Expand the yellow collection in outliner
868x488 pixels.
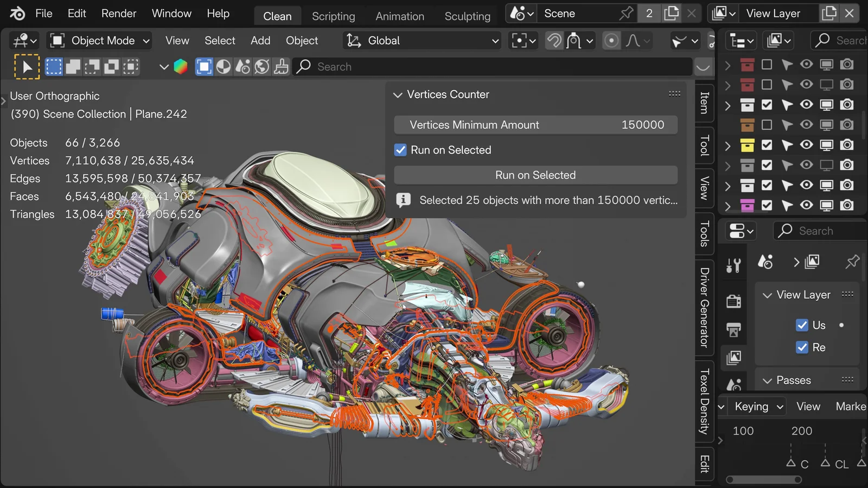click(x=728, y=145)
